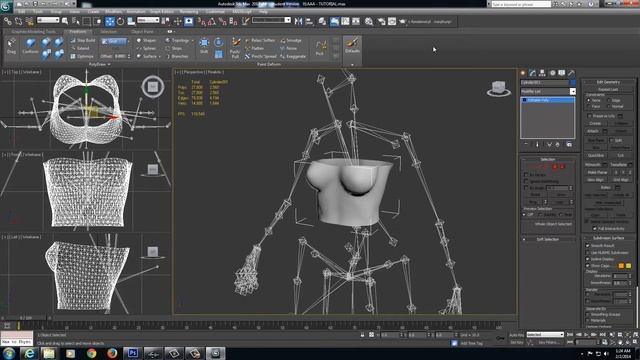The image size is (640, 360).
Task: Launch Firefox from the taskbar
Action: (112, 353)
